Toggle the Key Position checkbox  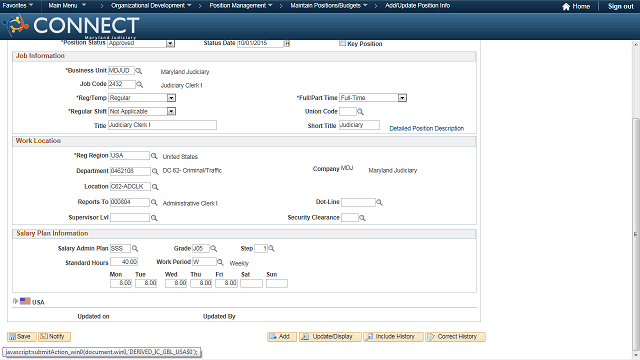point(342,43)
